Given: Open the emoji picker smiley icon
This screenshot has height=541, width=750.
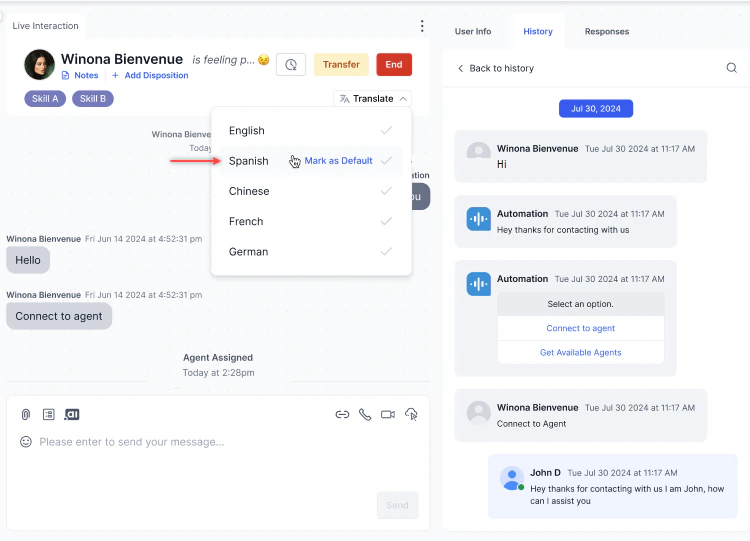Looking at the screenshot, I should point(26,442).
